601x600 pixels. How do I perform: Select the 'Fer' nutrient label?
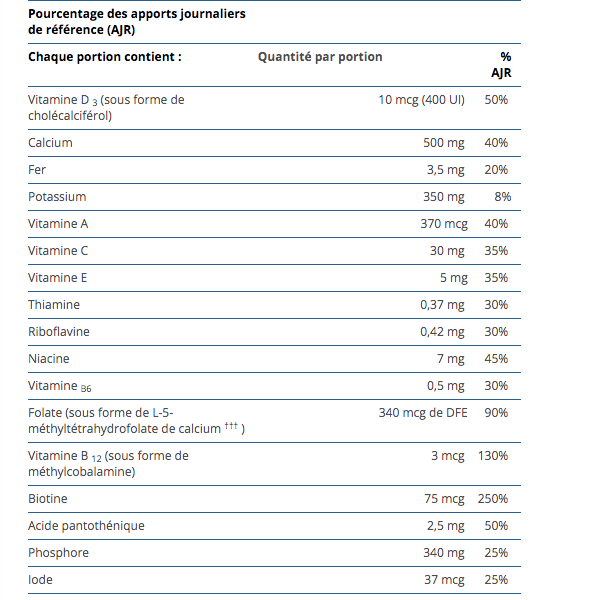[x=37, y=170]
